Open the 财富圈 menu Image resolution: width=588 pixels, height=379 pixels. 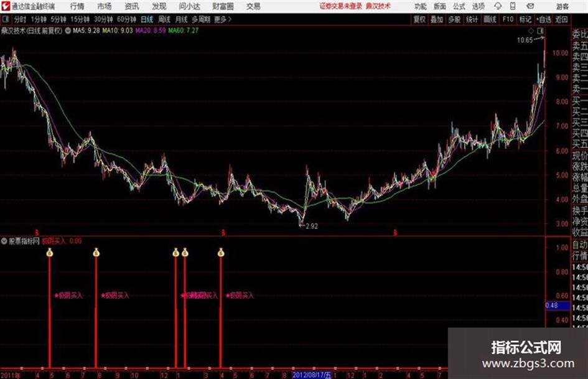pyautogui.click(x=223, y=6)
